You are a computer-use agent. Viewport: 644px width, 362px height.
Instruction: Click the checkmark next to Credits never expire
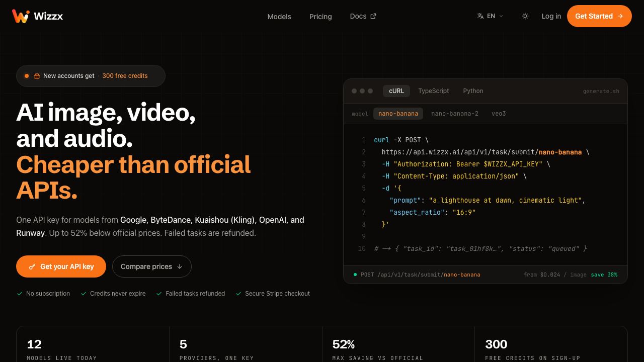click(x=84, y=294)
